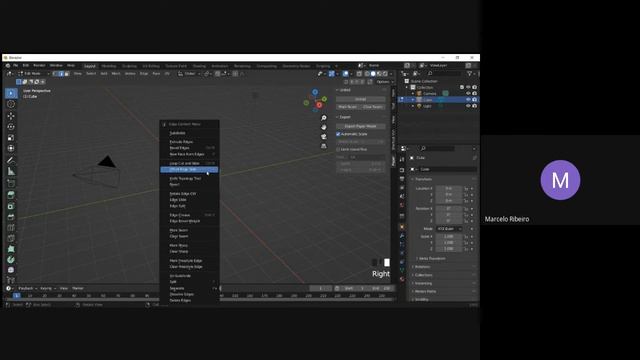This screenshot has height=360, width=640.
Task: Select the Spin tool
Action: (11, 260)
